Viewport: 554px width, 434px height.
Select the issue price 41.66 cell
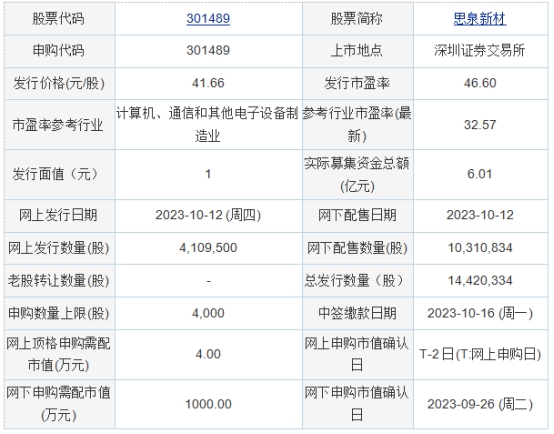pyautogui.click(x=208, y=83)
